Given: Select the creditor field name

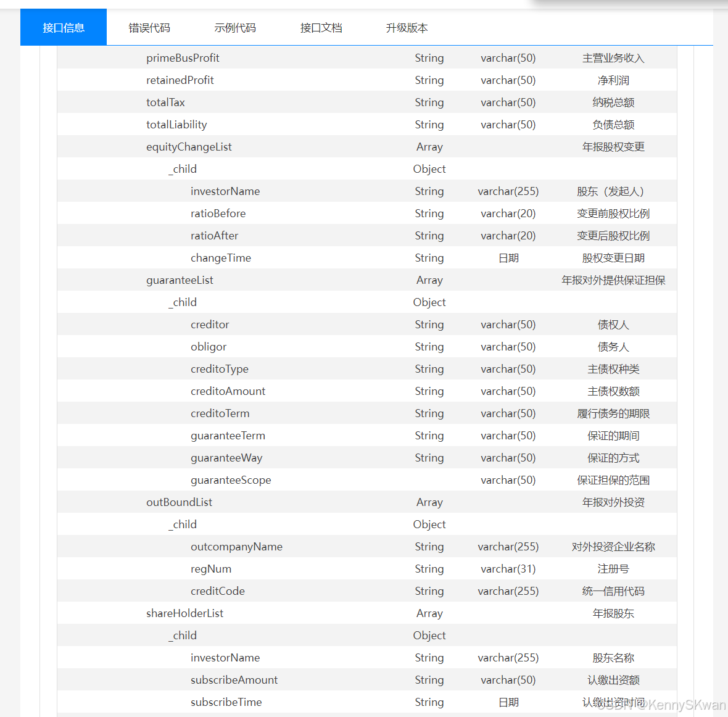Looking at the screenshot, I should (209, 325).
